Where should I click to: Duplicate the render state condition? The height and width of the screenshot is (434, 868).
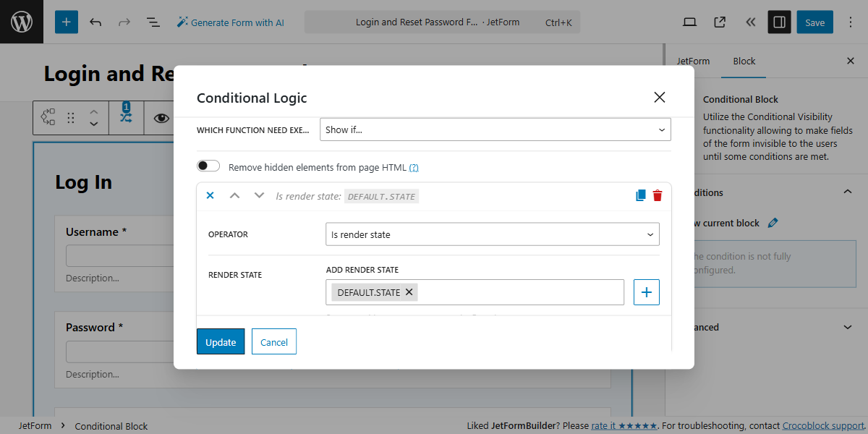640,195
